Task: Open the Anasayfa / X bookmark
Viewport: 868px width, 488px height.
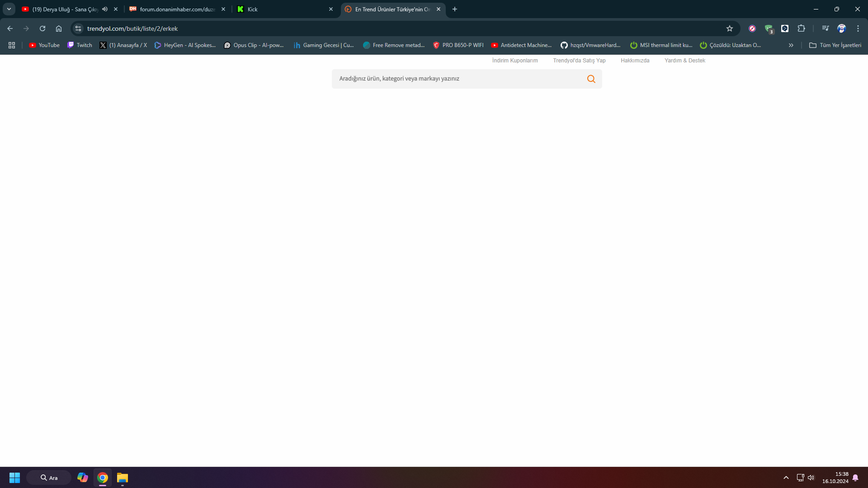Action: (x=123, y=45)
